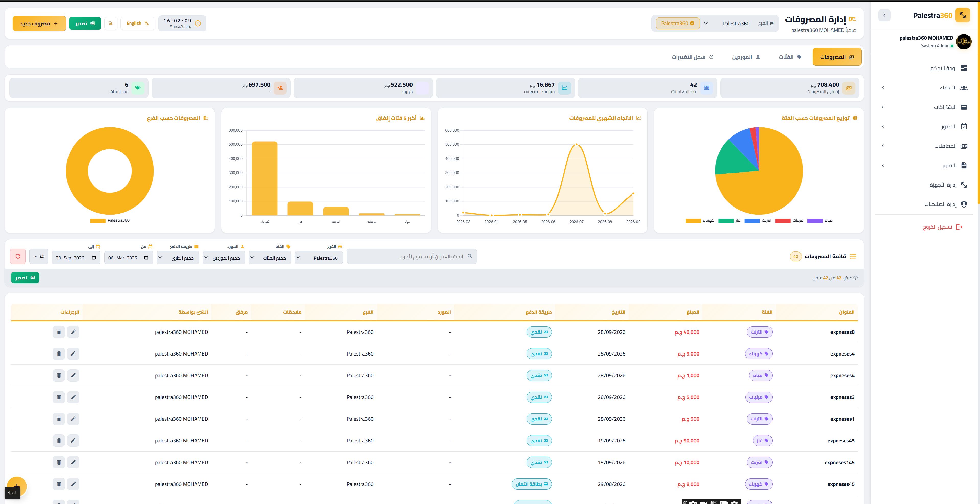Open the جميع الموردين supplier dropdown
The width and height of the screenshot is (980, 504).
pos(224,258)
